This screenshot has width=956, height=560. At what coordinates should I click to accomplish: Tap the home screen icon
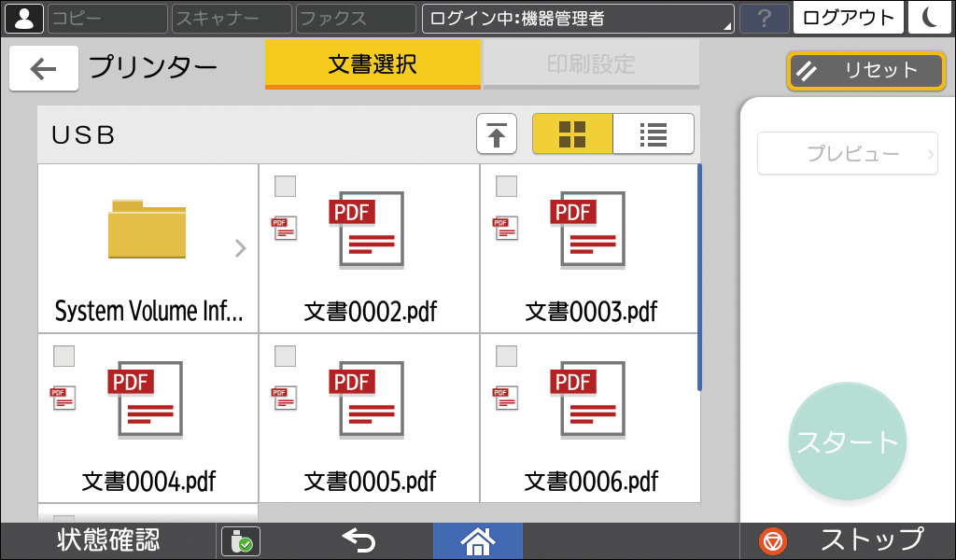pos(477,540)
